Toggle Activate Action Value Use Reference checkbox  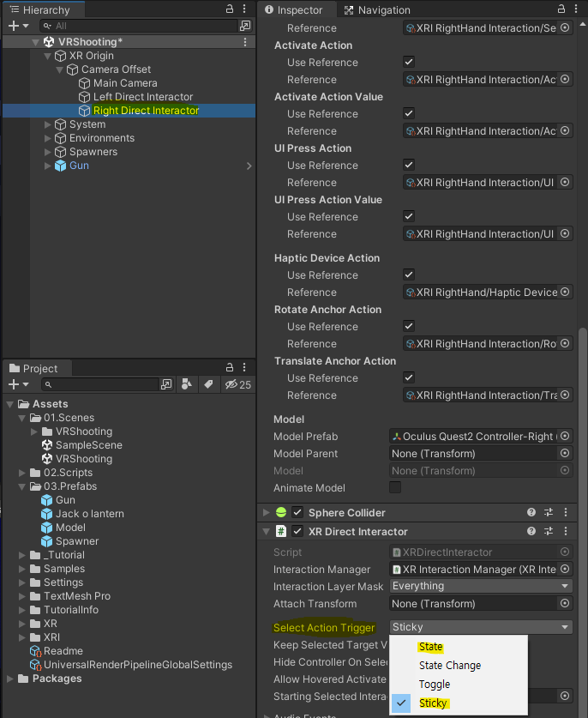409,113
